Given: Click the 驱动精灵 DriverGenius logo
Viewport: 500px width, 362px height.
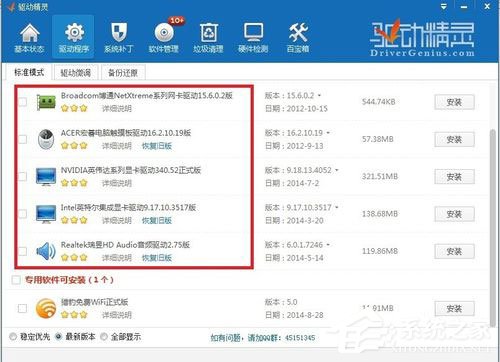Looking at the screenshot, I should (x=422, y=38).
